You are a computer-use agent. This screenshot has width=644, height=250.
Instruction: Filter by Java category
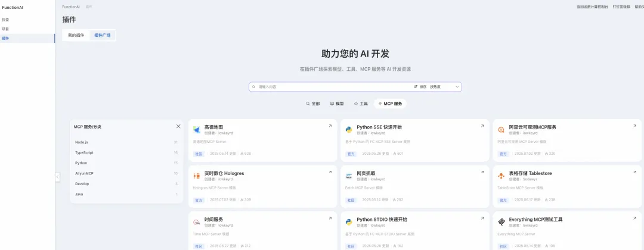pyautogui.click(x=126, y=194)
